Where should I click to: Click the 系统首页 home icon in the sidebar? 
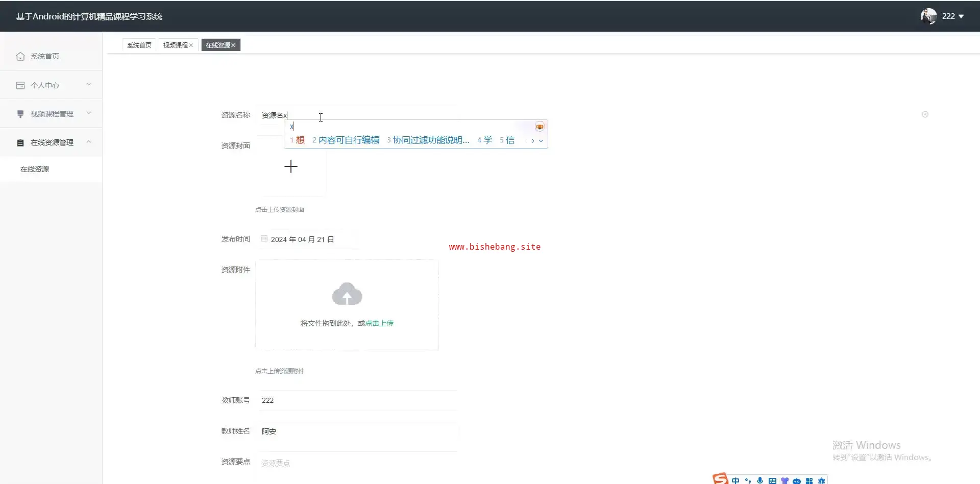[20, 56]
